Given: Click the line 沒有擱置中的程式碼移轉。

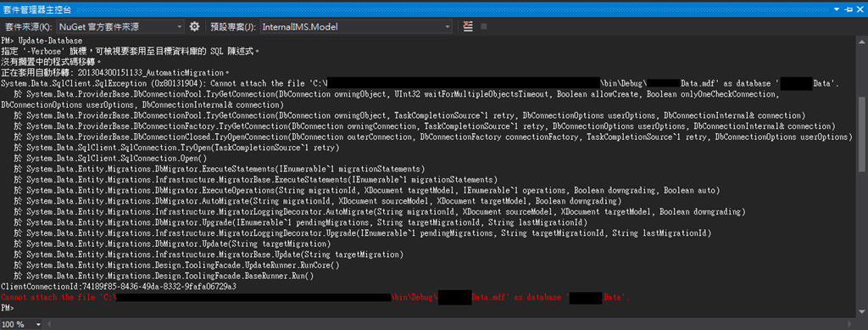Looking at the screenshot, I should [x=52, y=62].
